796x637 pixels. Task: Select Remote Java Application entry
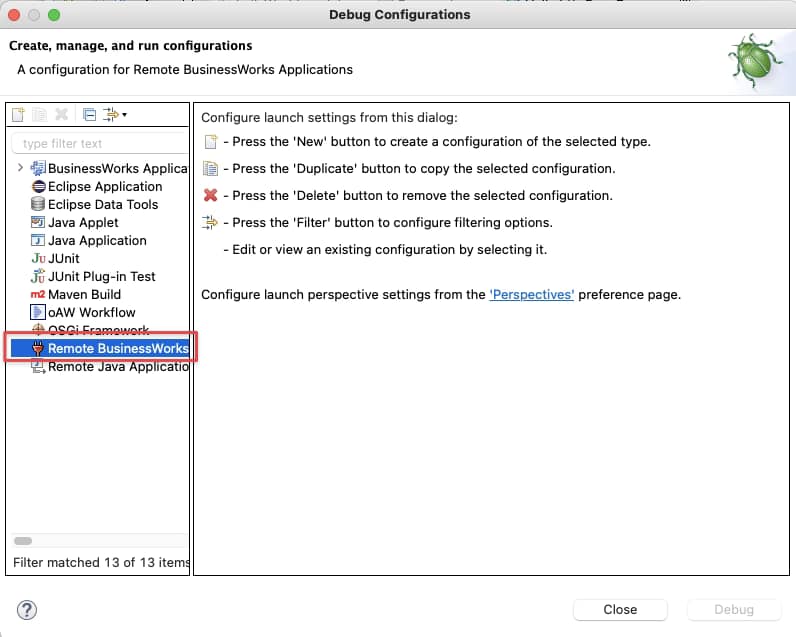[x=117, y=366]
